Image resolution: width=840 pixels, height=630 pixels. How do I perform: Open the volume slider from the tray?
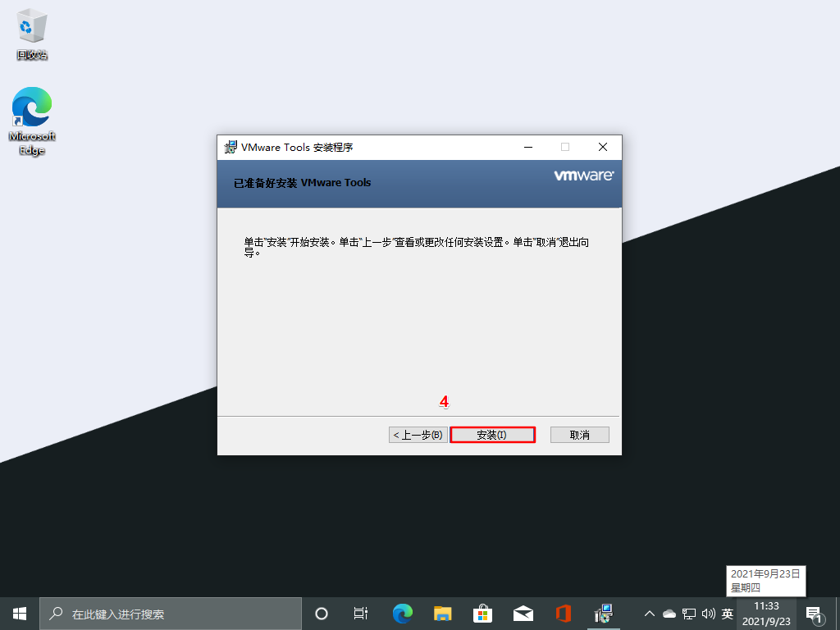point(709,613)
